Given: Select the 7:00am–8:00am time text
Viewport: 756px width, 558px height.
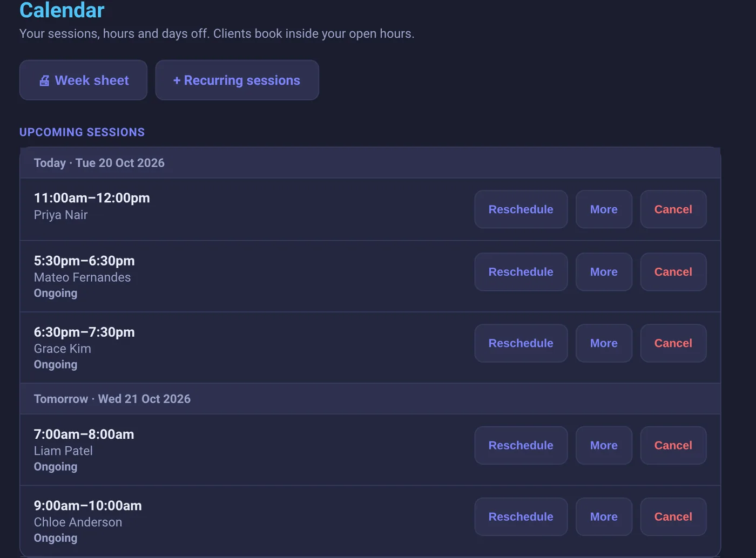Looking at the screenshot, I should click(84, 434).
